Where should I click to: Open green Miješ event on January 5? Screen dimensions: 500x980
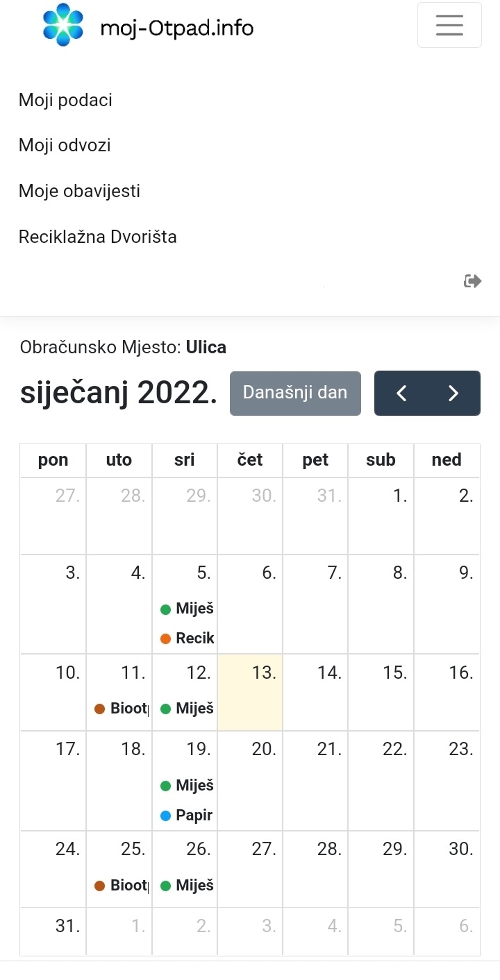click(187, 609)
